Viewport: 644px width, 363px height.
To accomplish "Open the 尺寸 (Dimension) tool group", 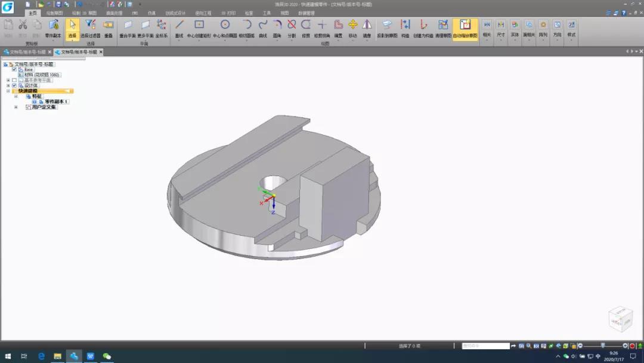I will [501, 29].
